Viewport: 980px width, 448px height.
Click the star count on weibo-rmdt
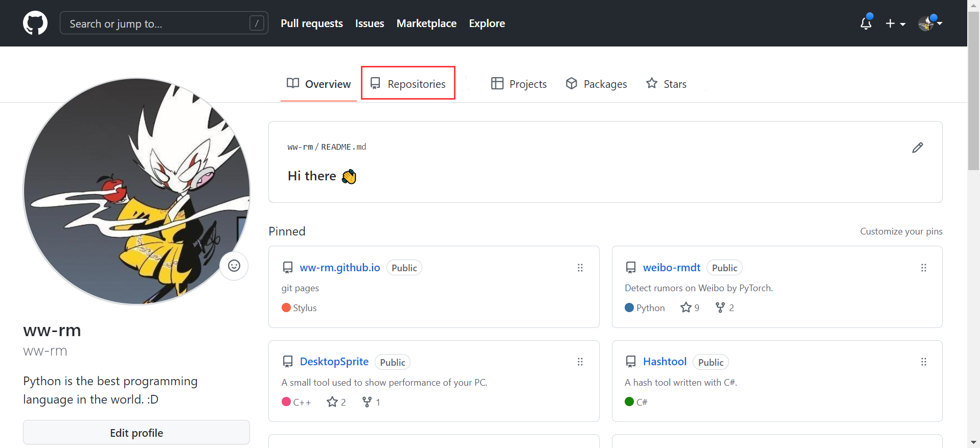(690, 308)
